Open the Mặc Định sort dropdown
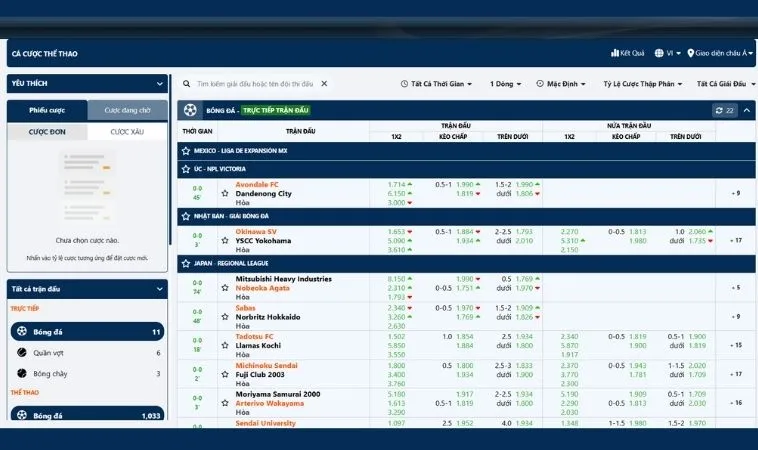Screen dimensions: 758x450 [561, 84]
